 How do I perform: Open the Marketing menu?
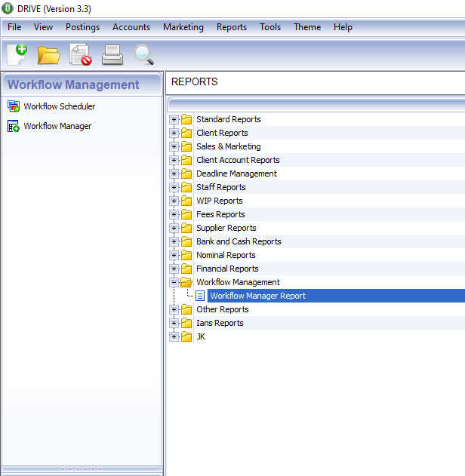coord(183,27)
